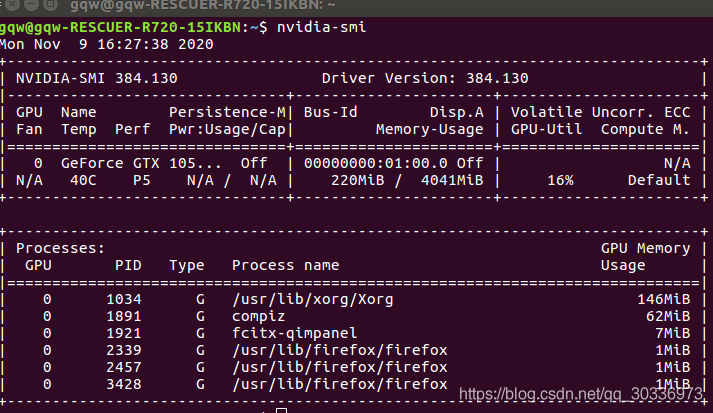The height and width of the screenshot is (413, 713).
Task: Click firefox process path for PID 2339
Action: click(x=340, y=350)
